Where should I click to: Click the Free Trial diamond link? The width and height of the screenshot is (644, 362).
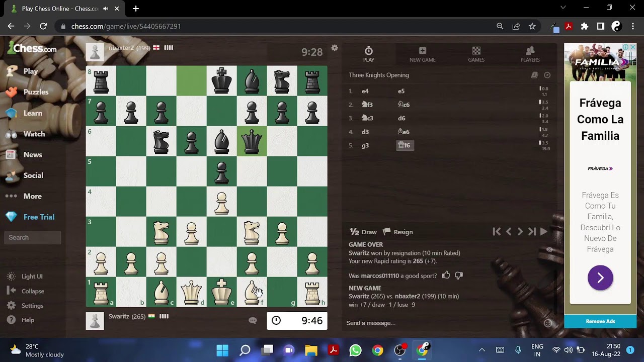click(x=30, y=217)
